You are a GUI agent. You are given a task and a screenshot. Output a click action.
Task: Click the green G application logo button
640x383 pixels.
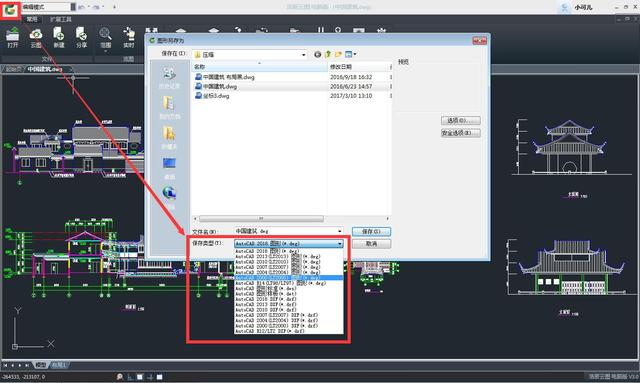(10, 10)
